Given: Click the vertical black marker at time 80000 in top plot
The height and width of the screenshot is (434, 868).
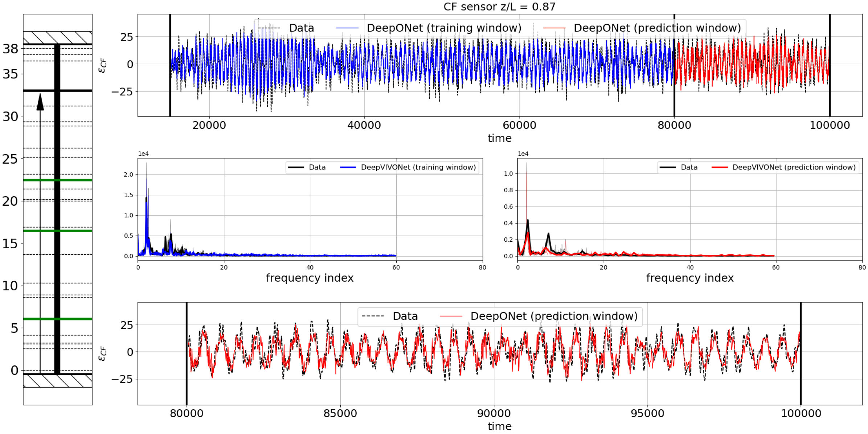Looking at the screenshot, I should [674, 65].
